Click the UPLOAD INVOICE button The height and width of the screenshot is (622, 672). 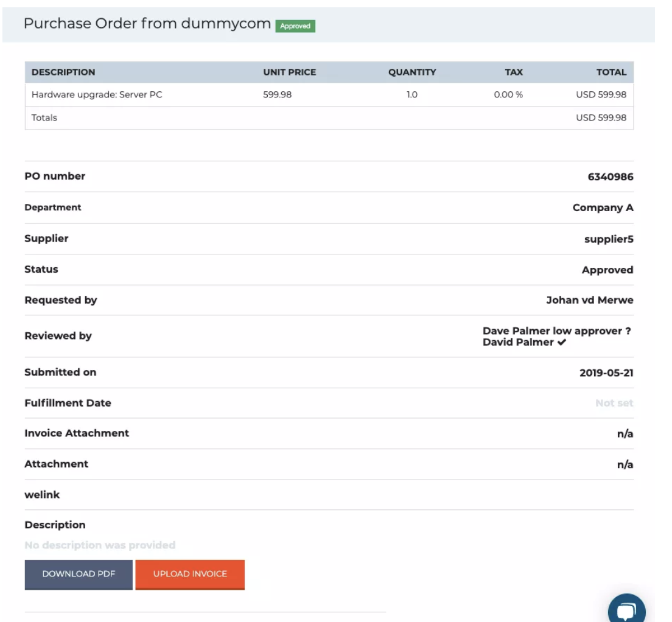click(x=190, y=575)
